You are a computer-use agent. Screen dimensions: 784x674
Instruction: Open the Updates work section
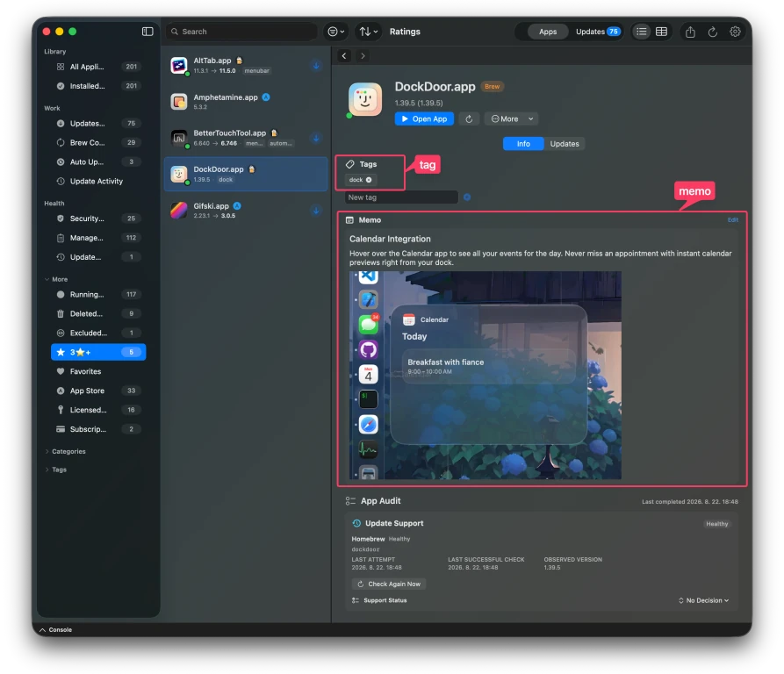98,124
